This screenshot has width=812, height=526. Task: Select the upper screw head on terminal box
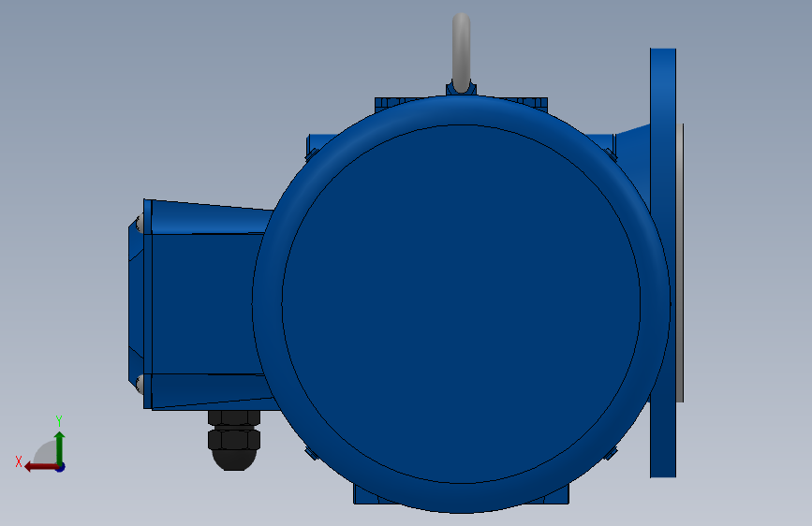[x=140, y=225]
